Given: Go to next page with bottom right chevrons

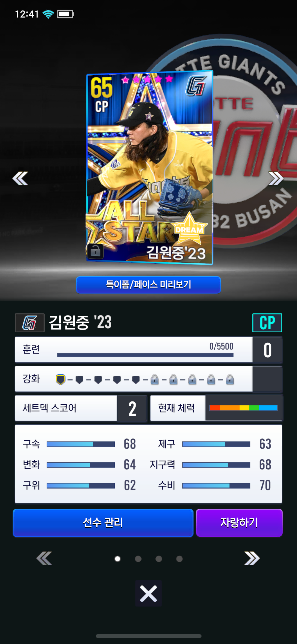Looking at the screenshot, I should [252, 558].
